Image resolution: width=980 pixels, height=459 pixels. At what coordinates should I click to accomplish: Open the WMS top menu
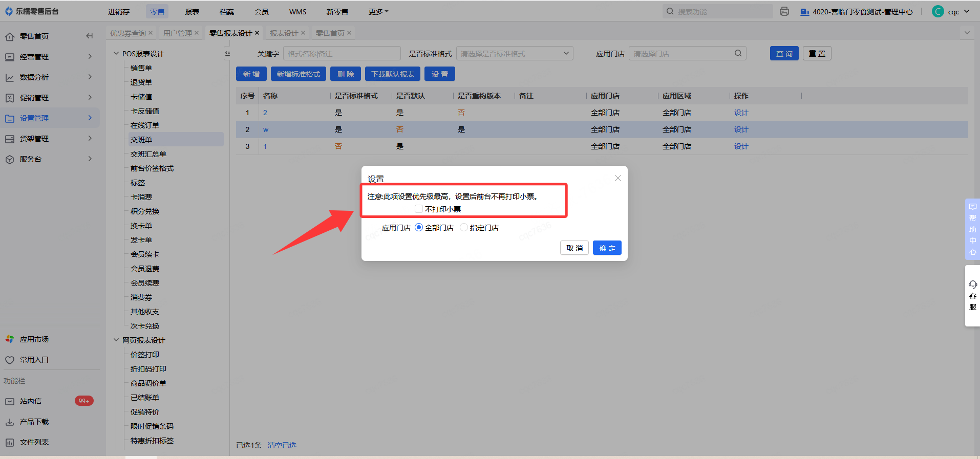[x=298, y=11]
